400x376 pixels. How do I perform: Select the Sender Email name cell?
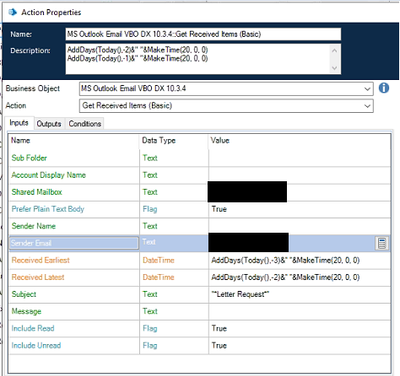coord(74,243)
